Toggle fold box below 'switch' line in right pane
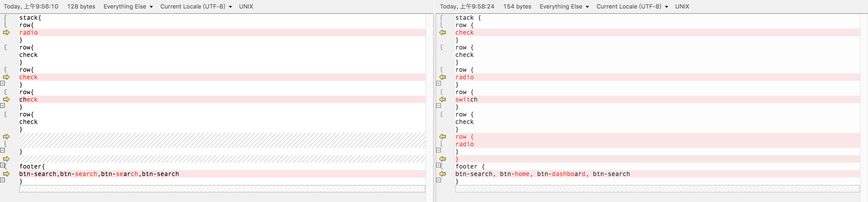 click(438, 105)
